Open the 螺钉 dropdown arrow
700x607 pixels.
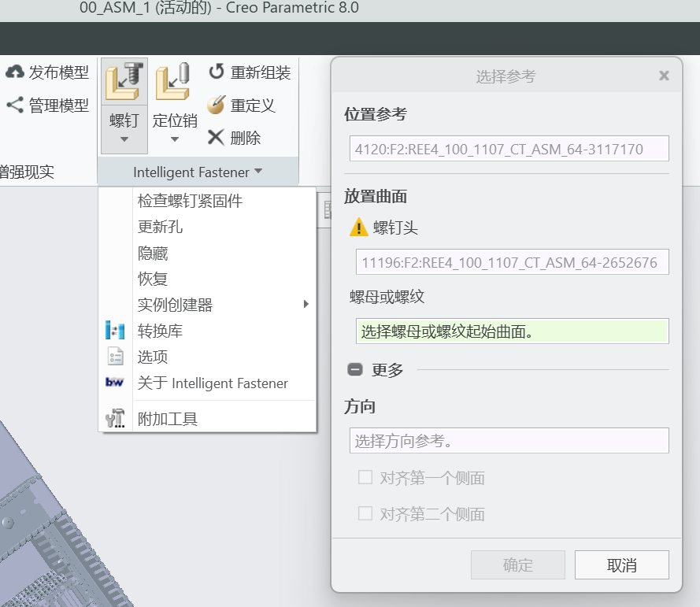point(124,139)
